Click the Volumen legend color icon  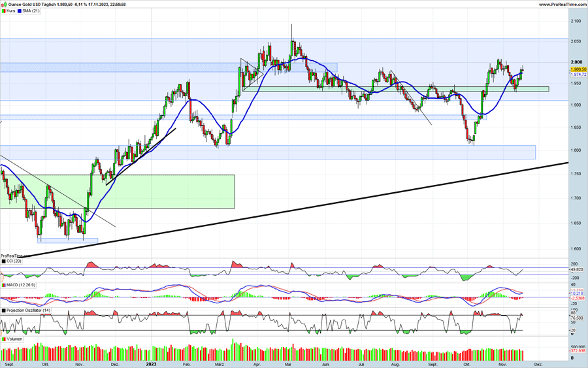[3, 339]
